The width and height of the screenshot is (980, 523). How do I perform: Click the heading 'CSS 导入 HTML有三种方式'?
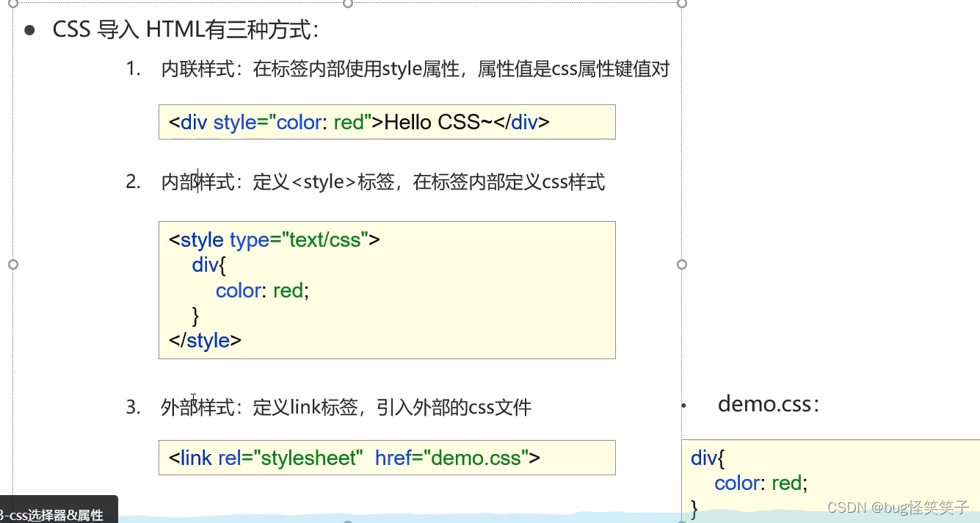tap(185, 30)
